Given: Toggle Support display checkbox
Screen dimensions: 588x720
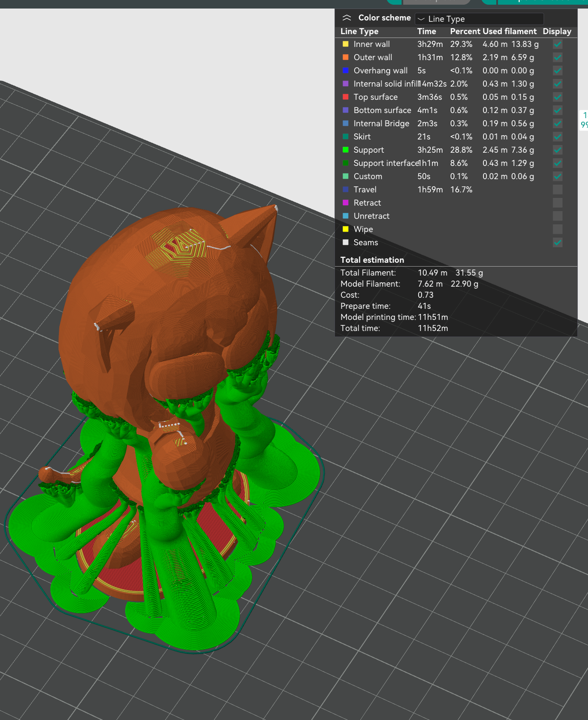Looking at the screenshot, I should point(557,150).
